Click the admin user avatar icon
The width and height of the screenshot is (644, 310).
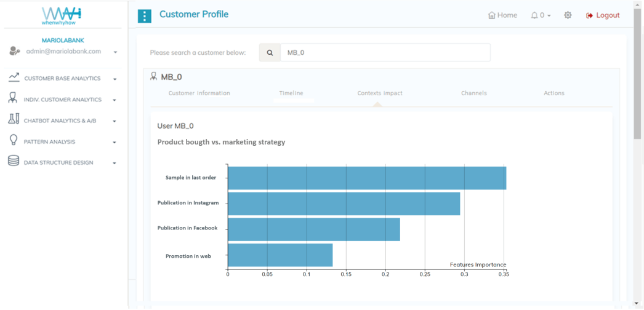pyautogui.click(x=15, y=52)
